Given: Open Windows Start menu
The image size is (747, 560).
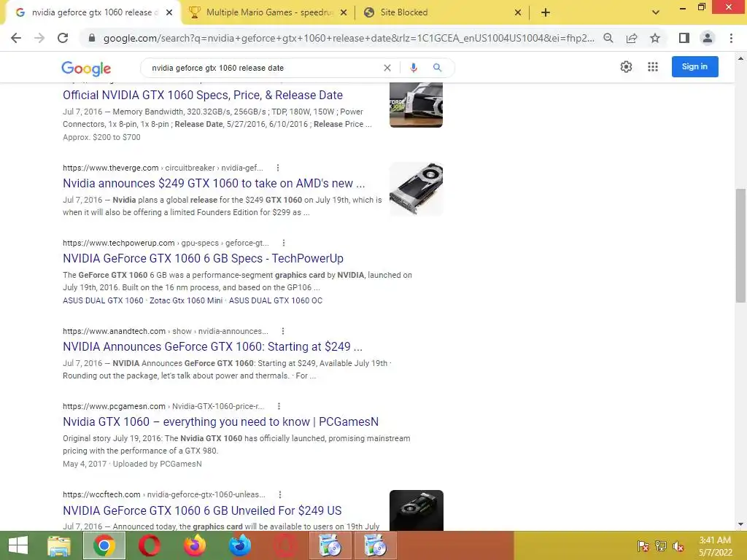Looking at the screenshot, I should point(18,545).
